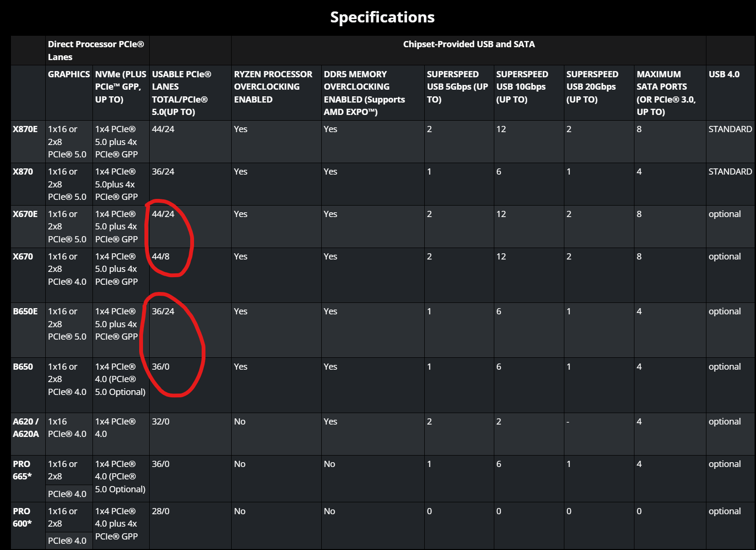Select the A620 / A620A row label
Image resolution: width=756 pixels, height=550 pixels.
(x=26, y=428)
